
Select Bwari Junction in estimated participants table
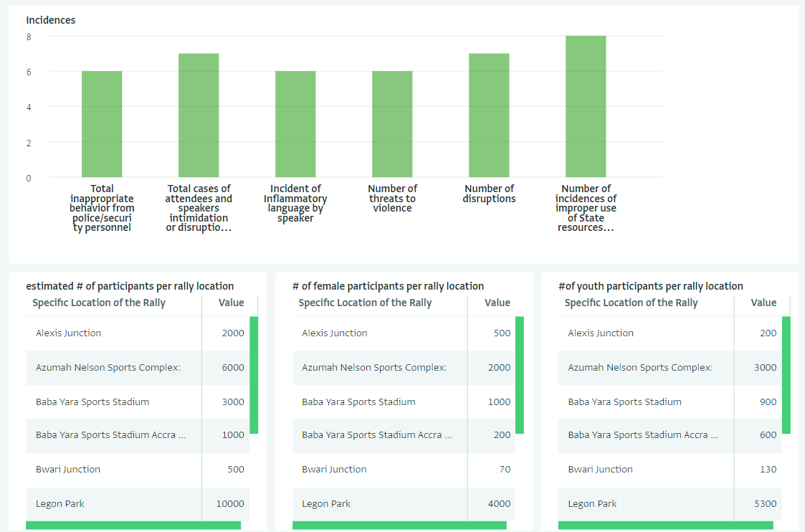tap(68, 469)
